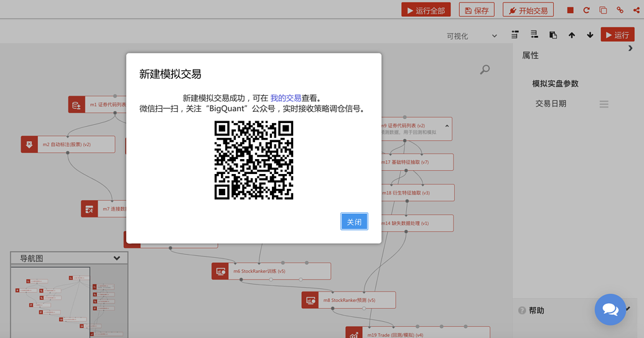Collapse the m9 证券代码列表 node description

(x=447, y=126)
